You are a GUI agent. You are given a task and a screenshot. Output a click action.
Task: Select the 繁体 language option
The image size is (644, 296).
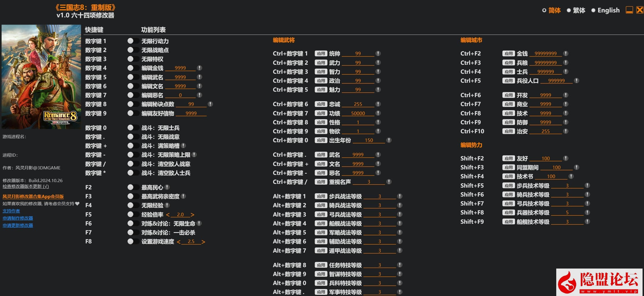[576, 10]
